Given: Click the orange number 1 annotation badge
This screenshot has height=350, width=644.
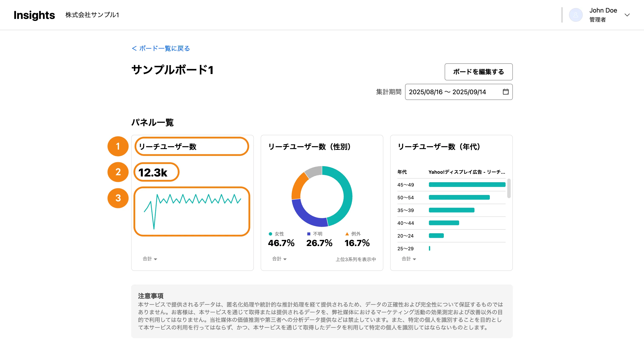Looking at the screenshot, I should [118, 146].
